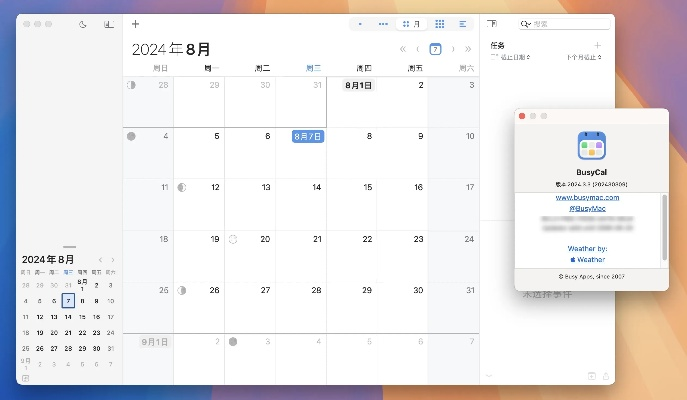This screenshot has height=400, width=687.
Task: Go to previous month single left chevron
Action: [x=418, y=49]
